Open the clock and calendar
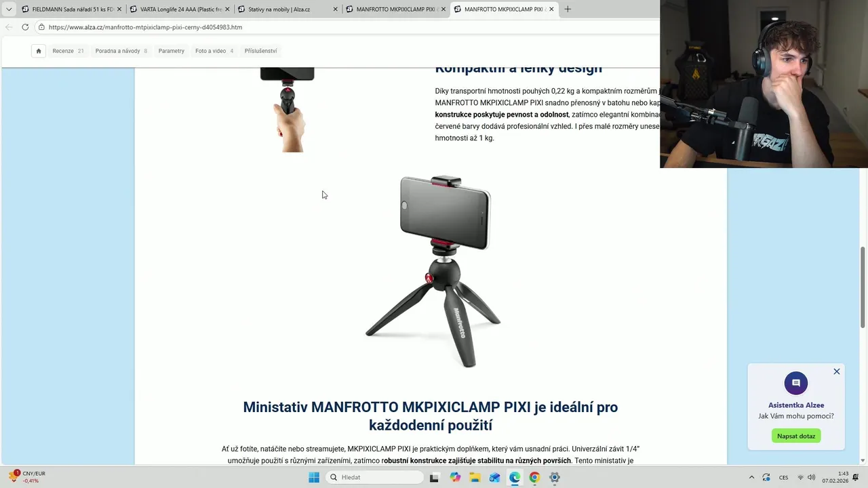This screenshot has height=488, width=868. pos(835,477)
